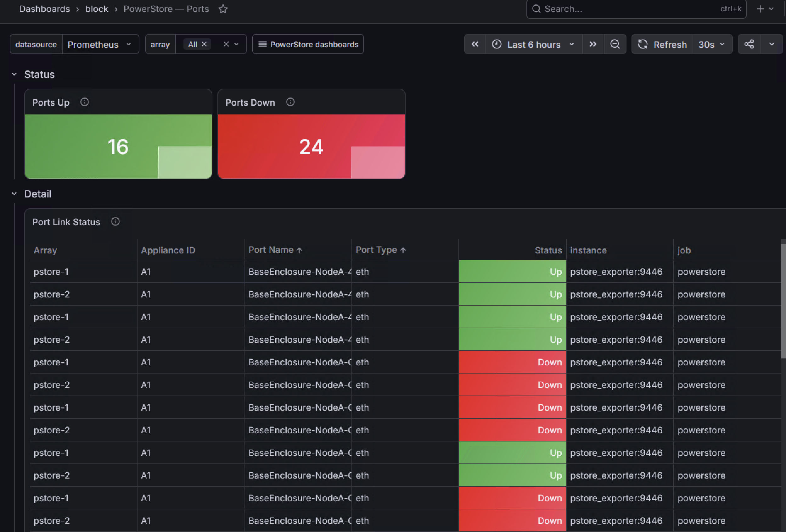Sort by the Port Type column header
786x532 pixels.
coord(380,250)
